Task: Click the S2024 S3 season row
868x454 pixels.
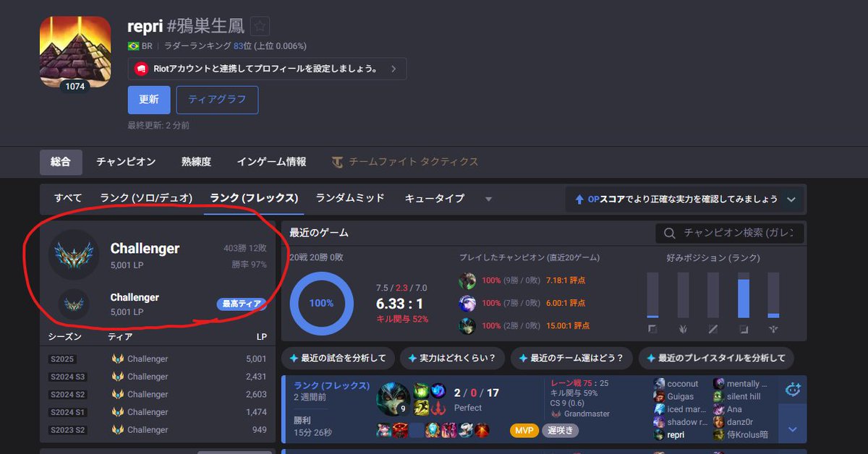Action: coord(158,377)
